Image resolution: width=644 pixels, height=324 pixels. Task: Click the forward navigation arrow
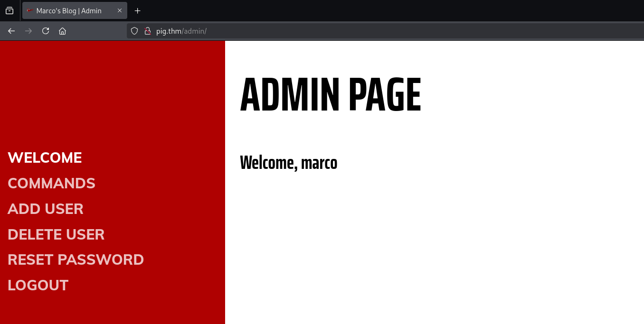pos(28,31)
